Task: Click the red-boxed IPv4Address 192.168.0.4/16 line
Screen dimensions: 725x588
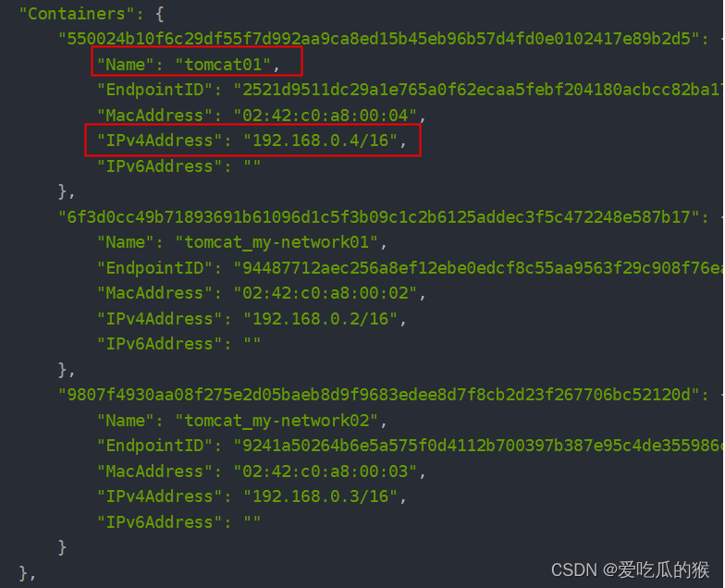Action: click(252, 141)
